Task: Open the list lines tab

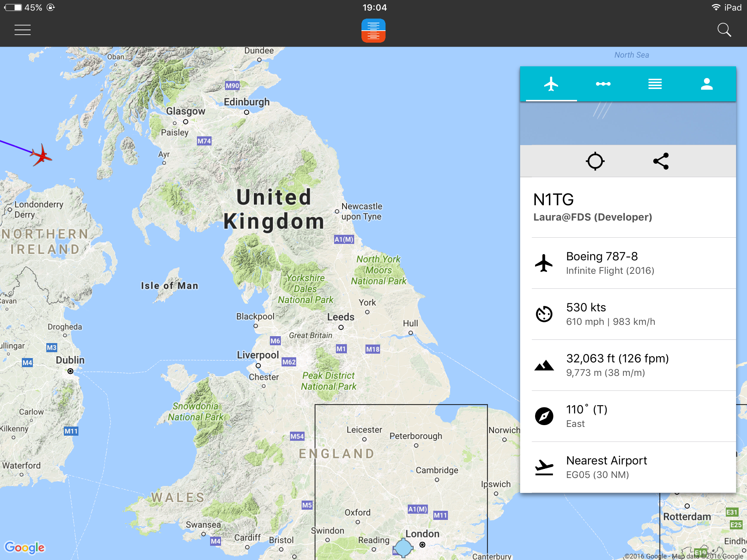Action: (655, 84)
